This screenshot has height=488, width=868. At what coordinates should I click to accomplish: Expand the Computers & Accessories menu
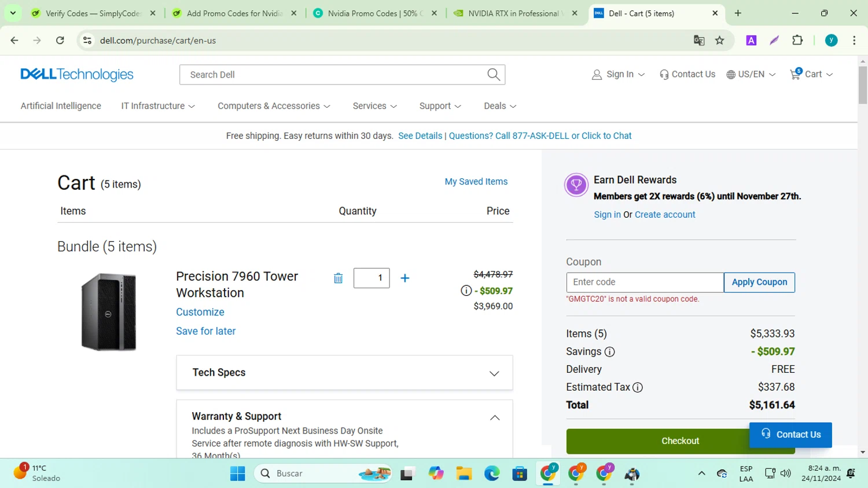[x=274, y=106]
